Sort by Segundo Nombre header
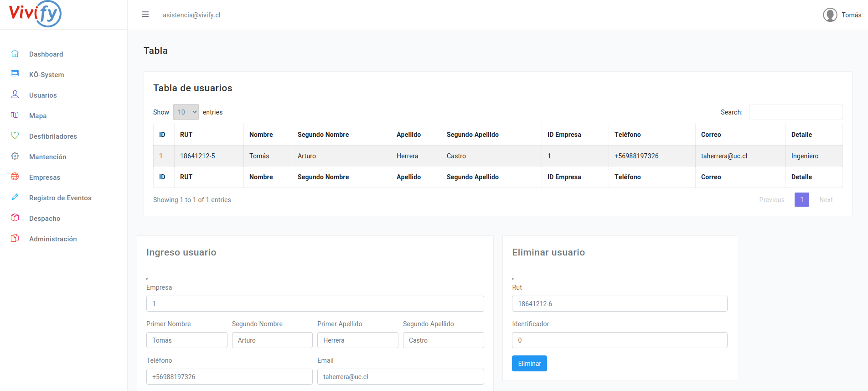Viewport: 868px width, 391px height. 341,135
